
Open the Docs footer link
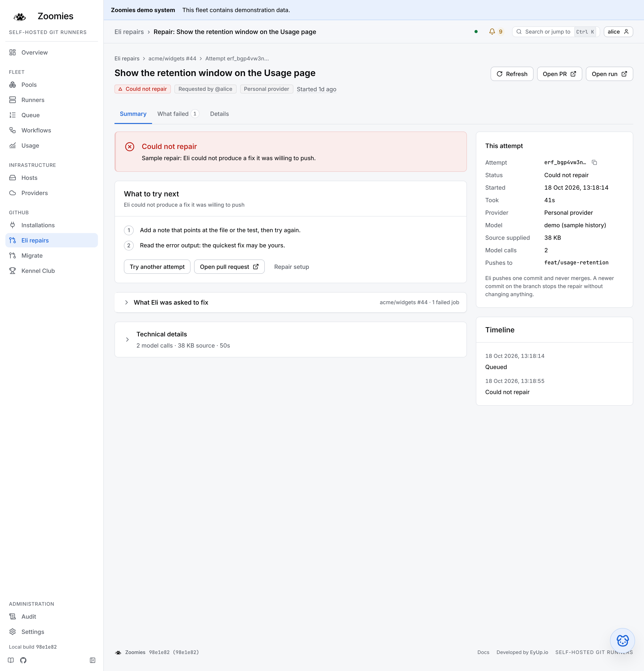point(483,652)
